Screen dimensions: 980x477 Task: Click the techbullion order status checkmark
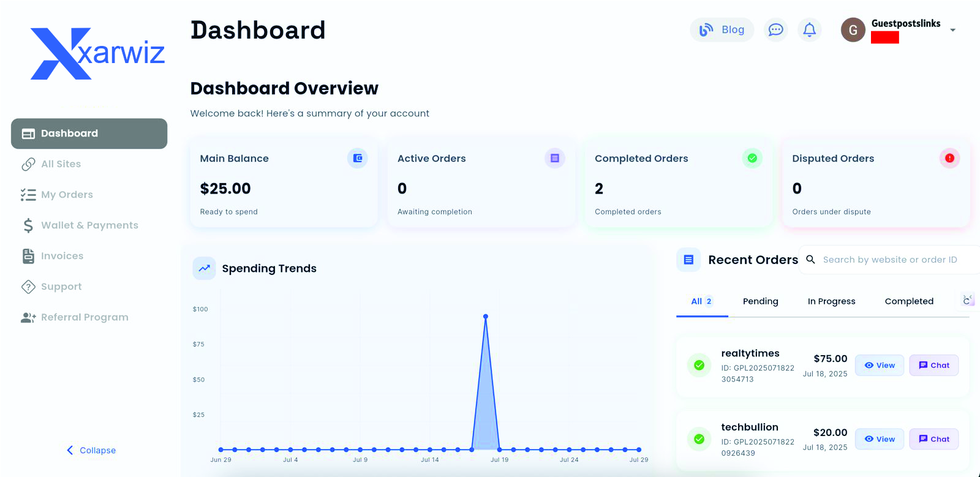[x=699, y=439]
